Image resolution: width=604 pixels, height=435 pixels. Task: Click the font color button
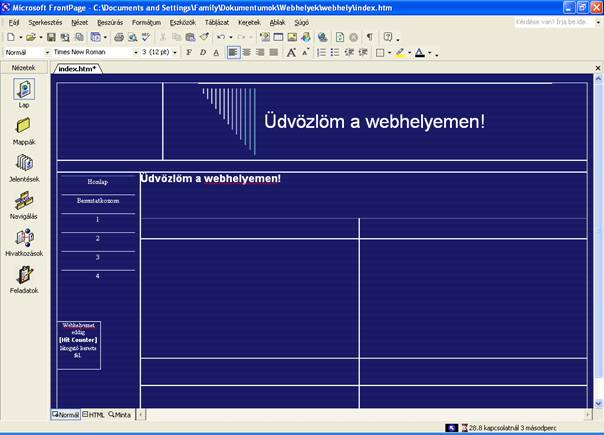pos(420,52)
